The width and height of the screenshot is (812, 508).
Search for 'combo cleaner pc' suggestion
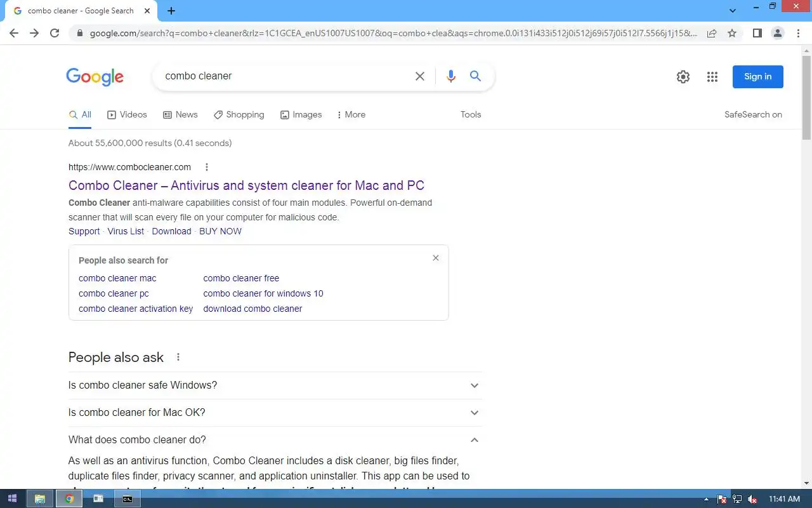coord(114,293)
